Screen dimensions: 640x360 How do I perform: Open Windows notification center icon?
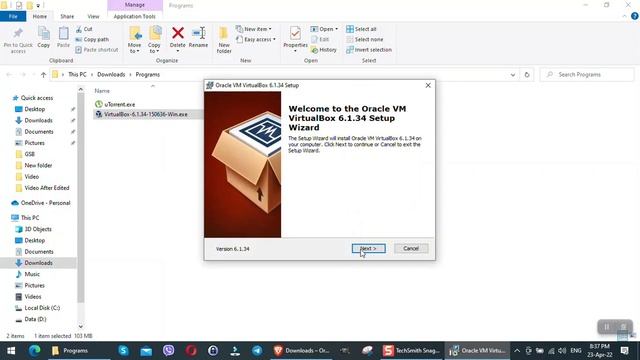coord(624,351)
